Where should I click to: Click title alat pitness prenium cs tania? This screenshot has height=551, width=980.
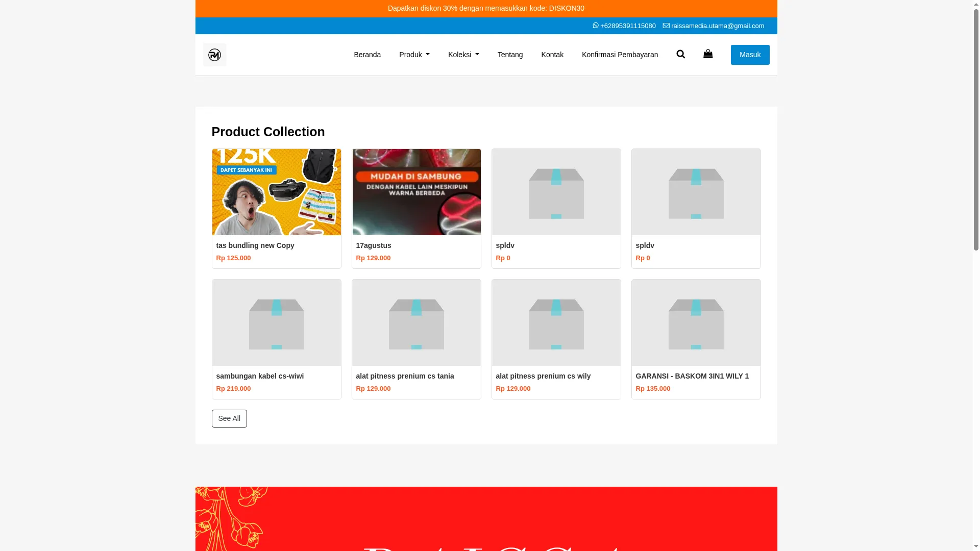pos(405,376)
